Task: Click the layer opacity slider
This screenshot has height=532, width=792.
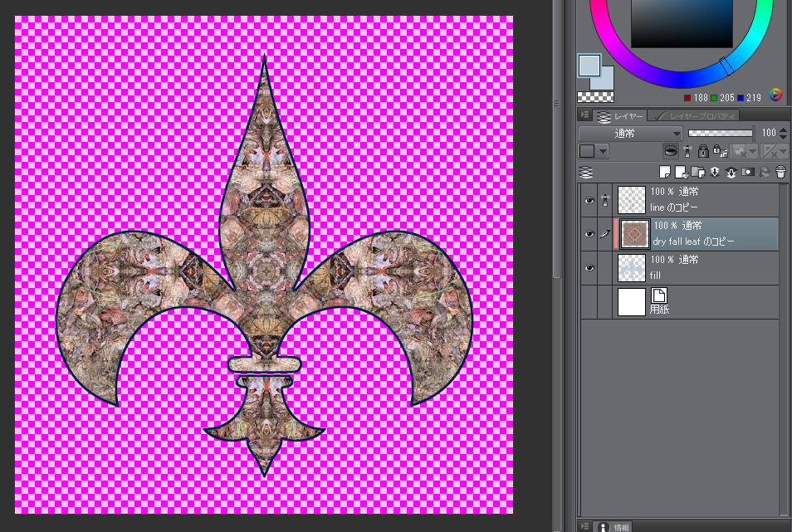Action: click(x=720, y=133)
